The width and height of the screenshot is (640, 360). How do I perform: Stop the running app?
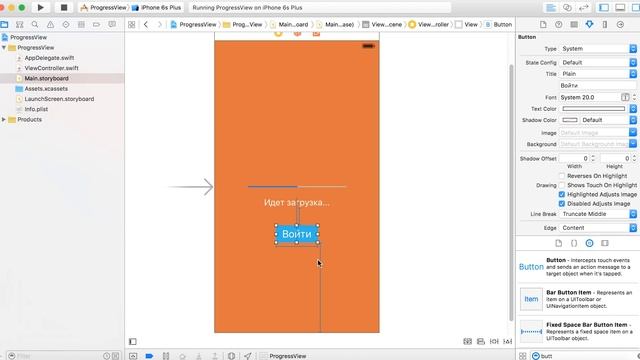64,7
